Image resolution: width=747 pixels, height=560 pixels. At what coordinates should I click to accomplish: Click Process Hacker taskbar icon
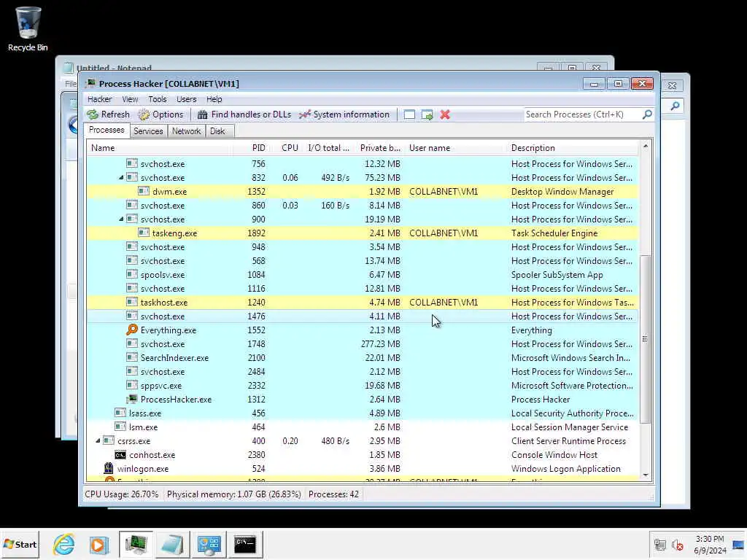coord(136,544)
